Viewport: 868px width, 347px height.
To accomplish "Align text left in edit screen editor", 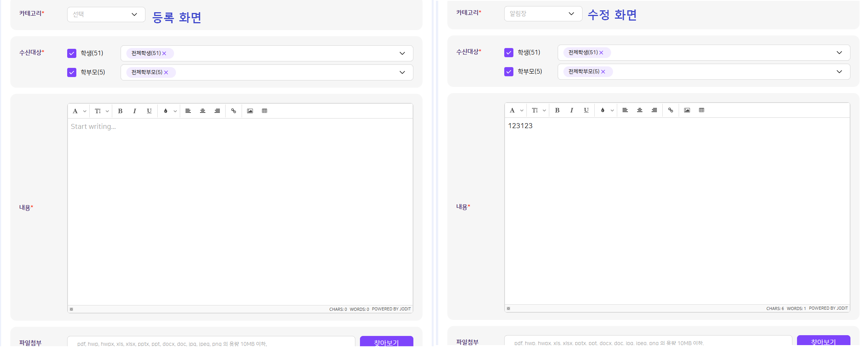I will tap(625, 110).
